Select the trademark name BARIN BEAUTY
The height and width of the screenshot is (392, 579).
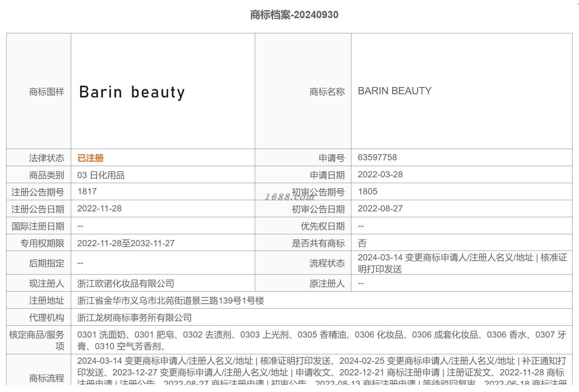tap(395, 91)
